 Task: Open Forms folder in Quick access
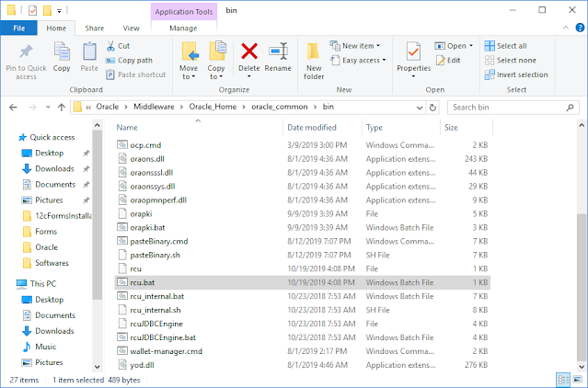pyautogui.click(x=40, y=232)
